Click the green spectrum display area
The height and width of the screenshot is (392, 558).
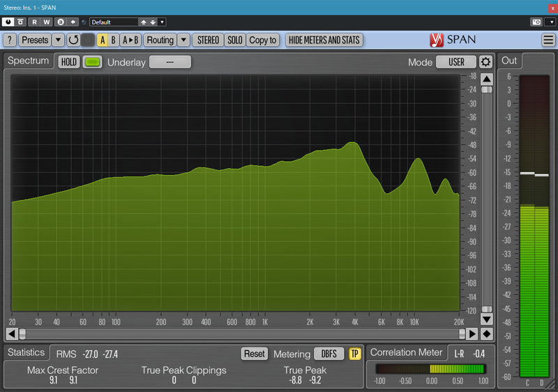[x=235, y=193]
